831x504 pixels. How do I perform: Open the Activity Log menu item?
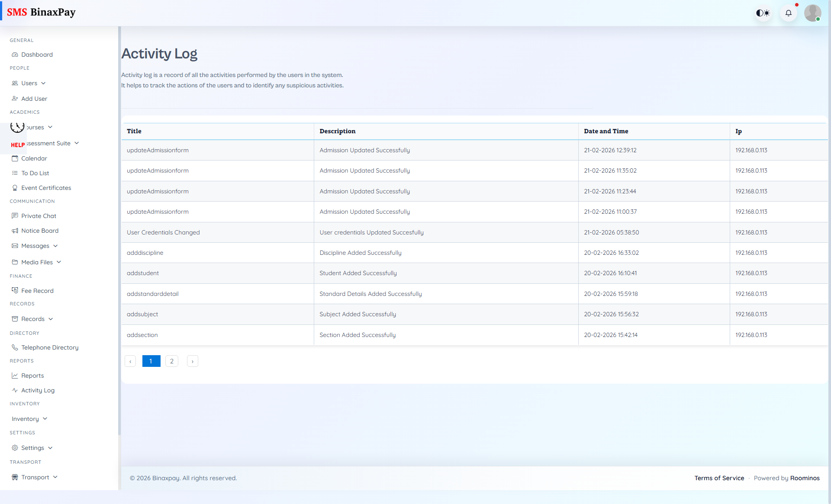click(38, 390)
